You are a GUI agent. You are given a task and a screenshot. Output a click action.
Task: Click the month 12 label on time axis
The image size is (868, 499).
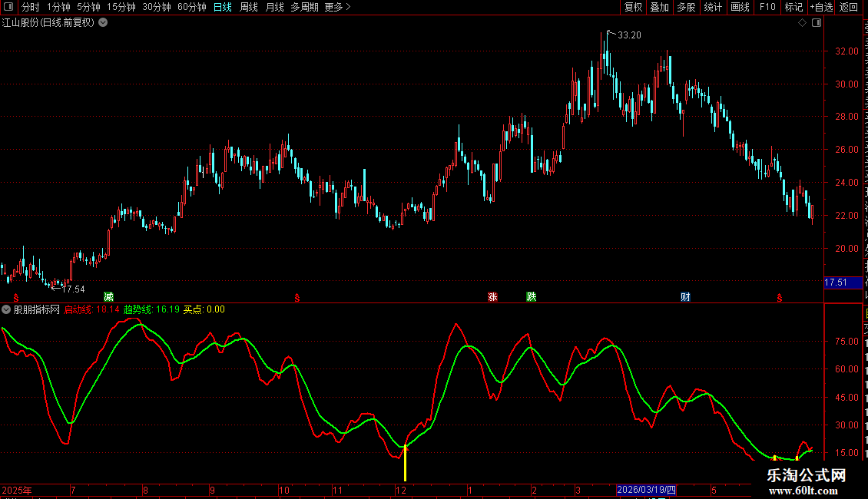pos(401,490)
